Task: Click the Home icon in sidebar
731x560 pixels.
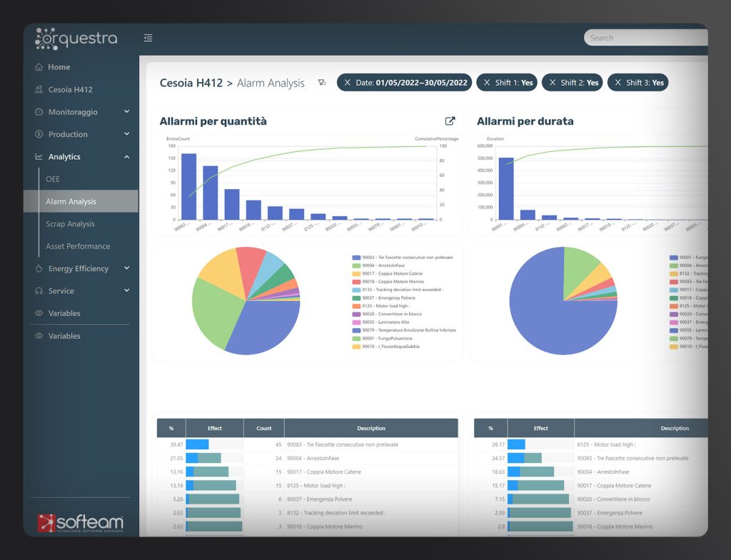Action: 39,67
